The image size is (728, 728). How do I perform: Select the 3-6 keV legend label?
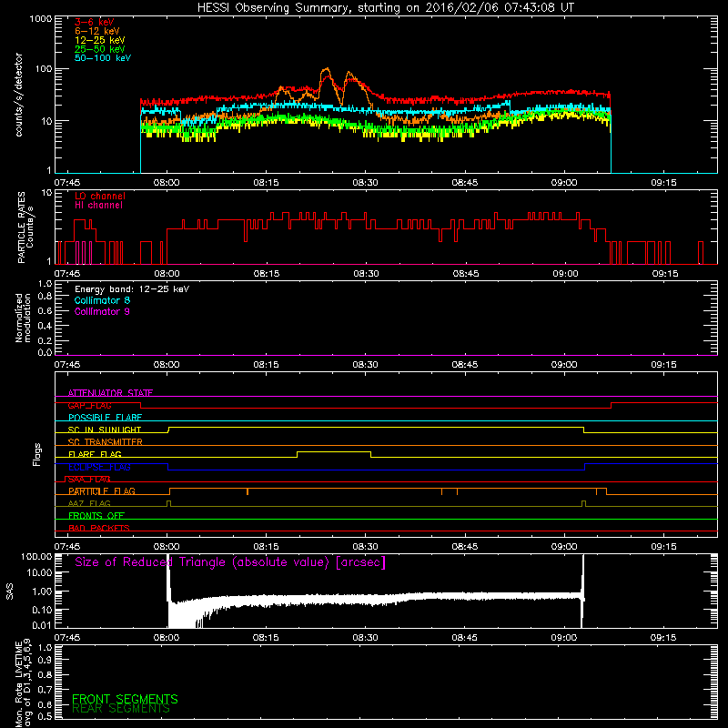pos(95,22)
